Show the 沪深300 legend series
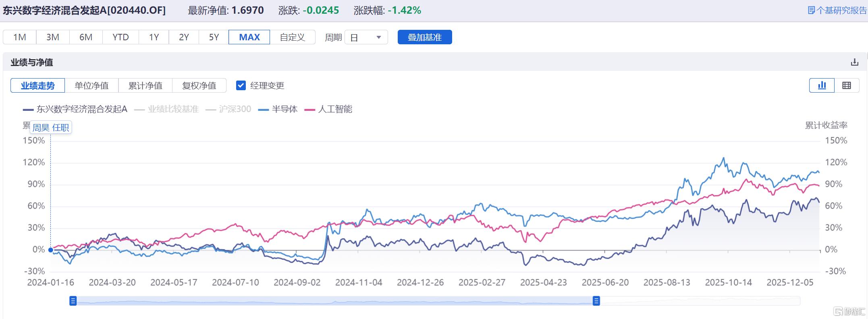 pos(228,109)
